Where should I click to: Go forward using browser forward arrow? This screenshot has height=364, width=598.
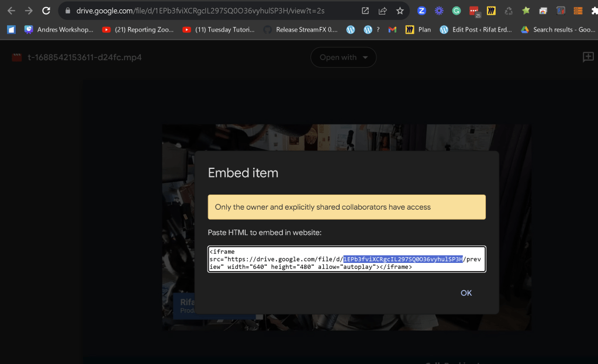point(29,11)
